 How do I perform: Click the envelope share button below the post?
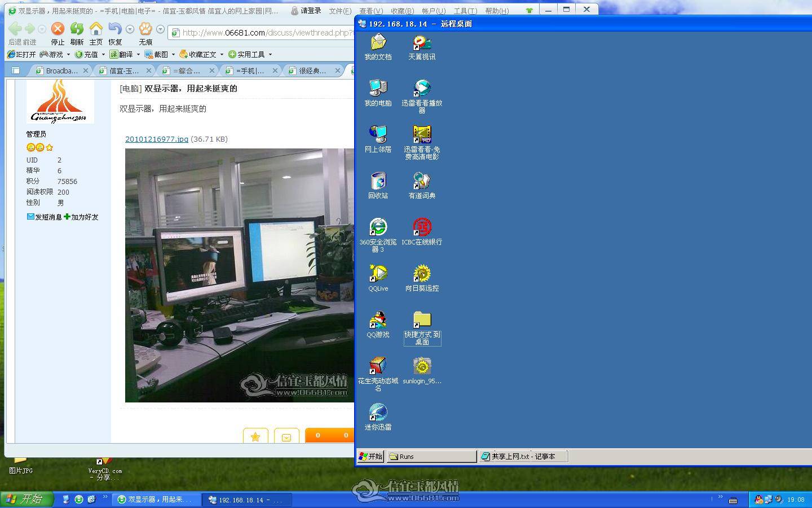[286, 436]
